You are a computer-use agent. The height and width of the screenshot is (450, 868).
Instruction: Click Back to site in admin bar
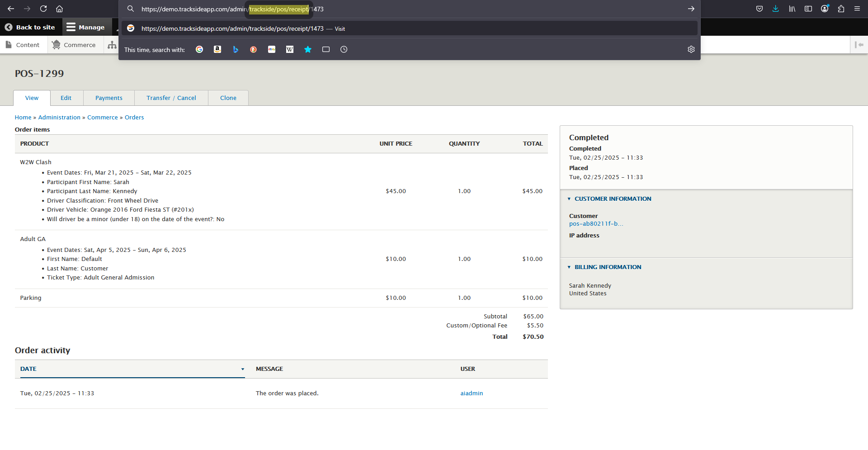(30, 27)
